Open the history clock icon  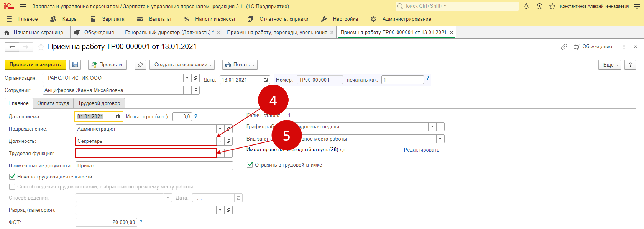tap(539, 6)
